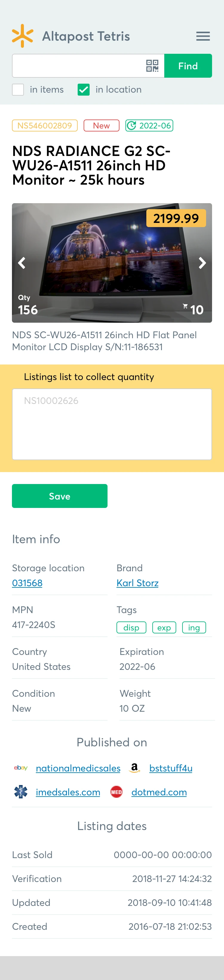Select the "disp" tag
Image resolution: width=224 pixels, height=980 pixels.
click(x=131, y=627)
